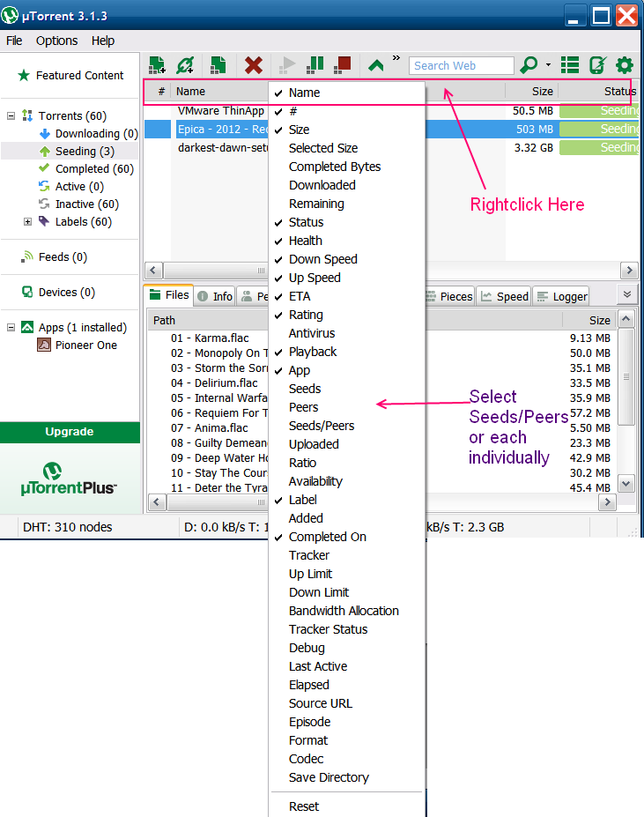Uncheck the Status column option

pyautogui.click(x=347, y=222)
